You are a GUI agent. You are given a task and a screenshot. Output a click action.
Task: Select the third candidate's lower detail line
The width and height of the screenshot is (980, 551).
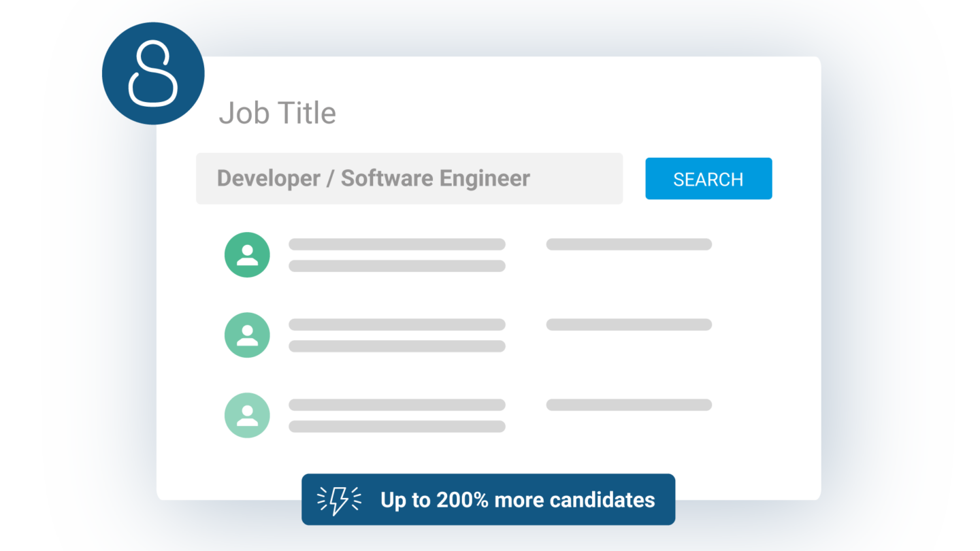(397, 427)
